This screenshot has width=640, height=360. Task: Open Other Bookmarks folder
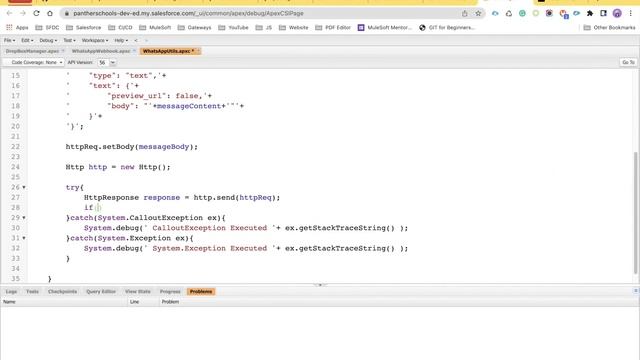click(609, 28)
